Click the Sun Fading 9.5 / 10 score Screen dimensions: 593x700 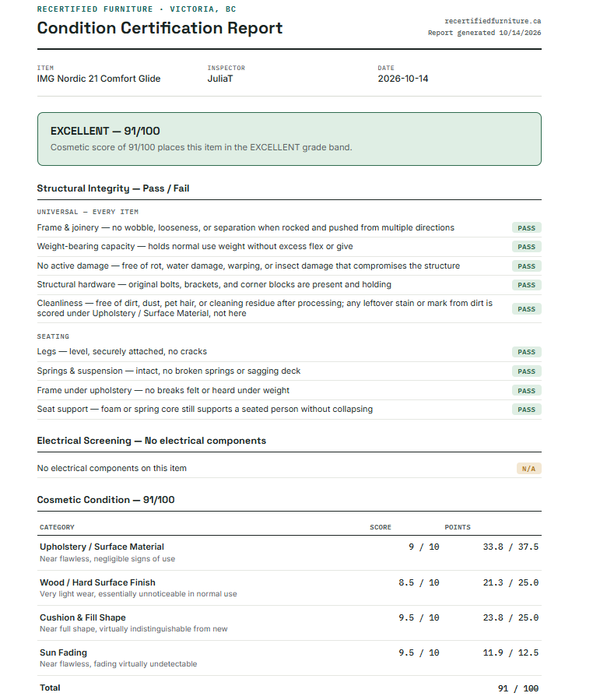click(x=419, y=653)
